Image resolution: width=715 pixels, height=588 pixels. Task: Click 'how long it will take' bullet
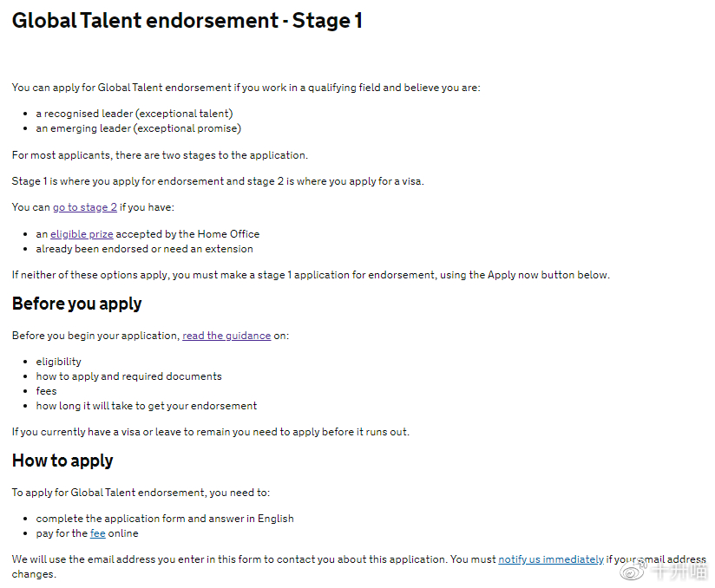point(147,406)
